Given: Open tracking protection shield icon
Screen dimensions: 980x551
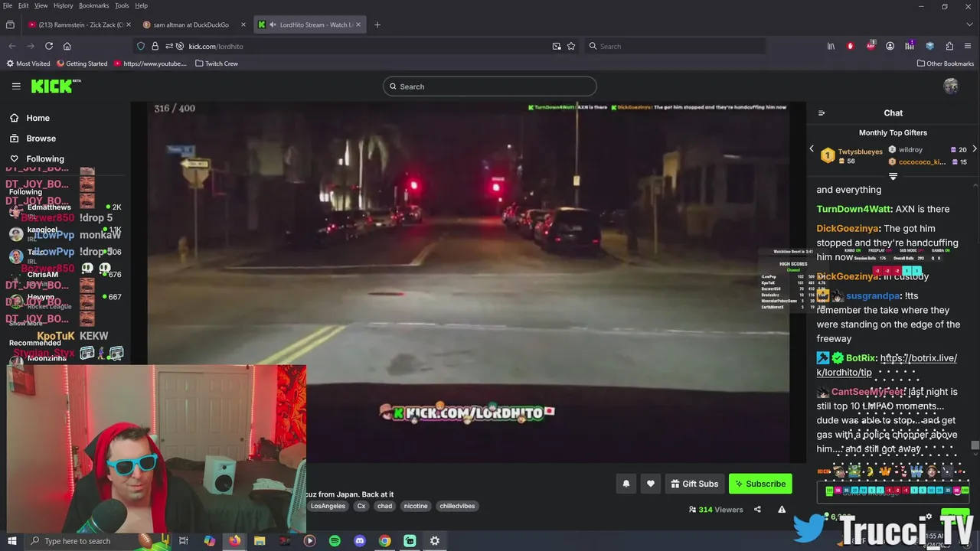Looking at the screenshot, I should 141,46.
